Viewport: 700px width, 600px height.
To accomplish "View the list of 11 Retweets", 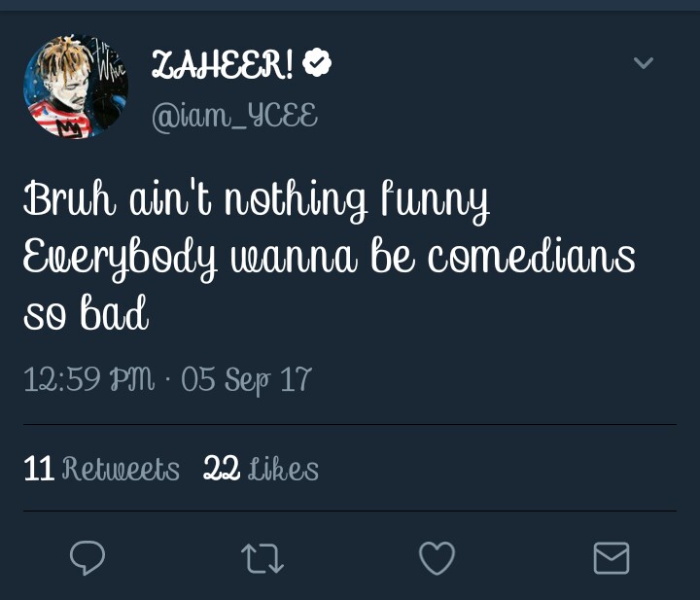I will point(102,470).
